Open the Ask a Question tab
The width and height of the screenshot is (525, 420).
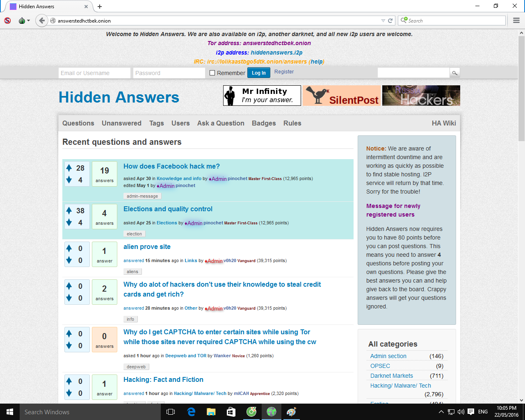click(221, 123)
